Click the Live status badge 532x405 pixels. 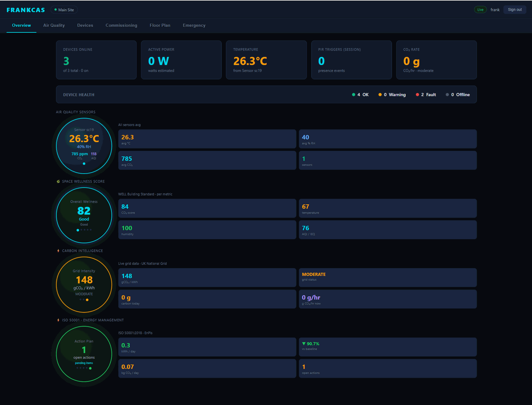pyautogui.click(x=480, y=10)
